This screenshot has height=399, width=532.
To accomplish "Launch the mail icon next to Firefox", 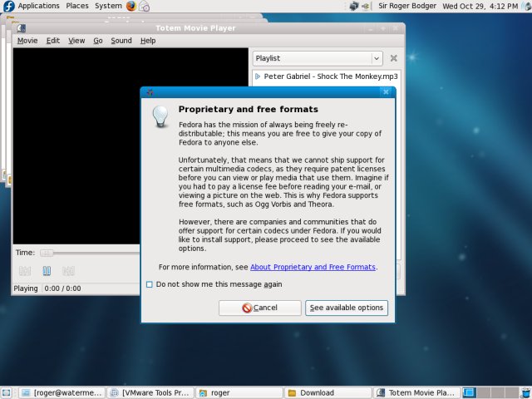I will pos(145,6).
